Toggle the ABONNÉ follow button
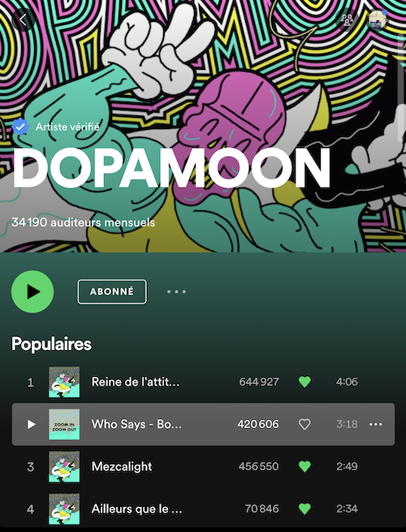The image size is (406, 532). [x=112, y=292]
